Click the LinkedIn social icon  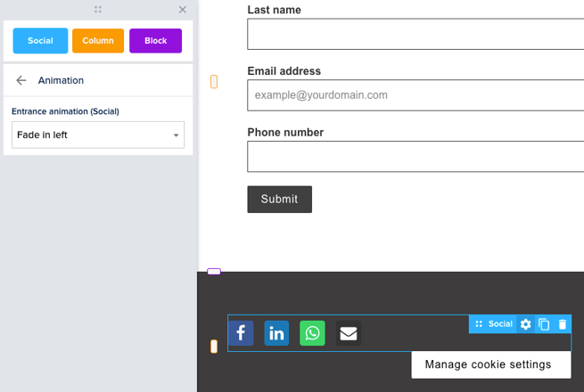coord(276,333)
